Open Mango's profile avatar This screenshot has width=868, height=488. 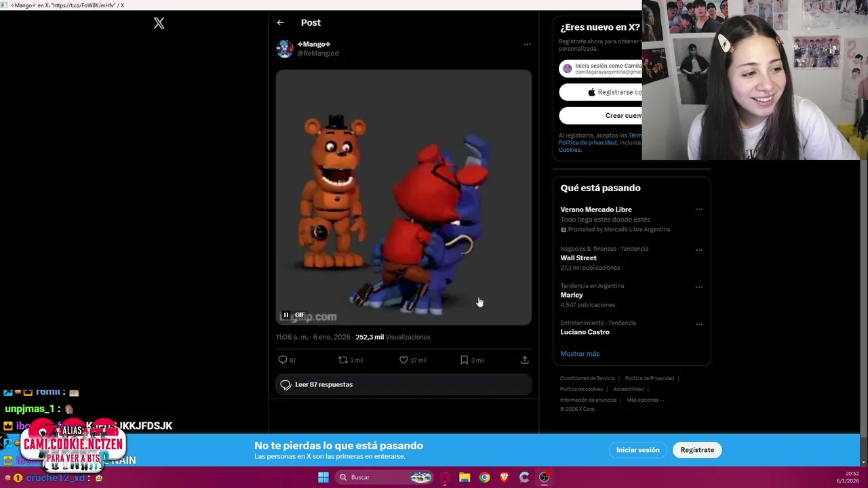(x=285, y=48)
